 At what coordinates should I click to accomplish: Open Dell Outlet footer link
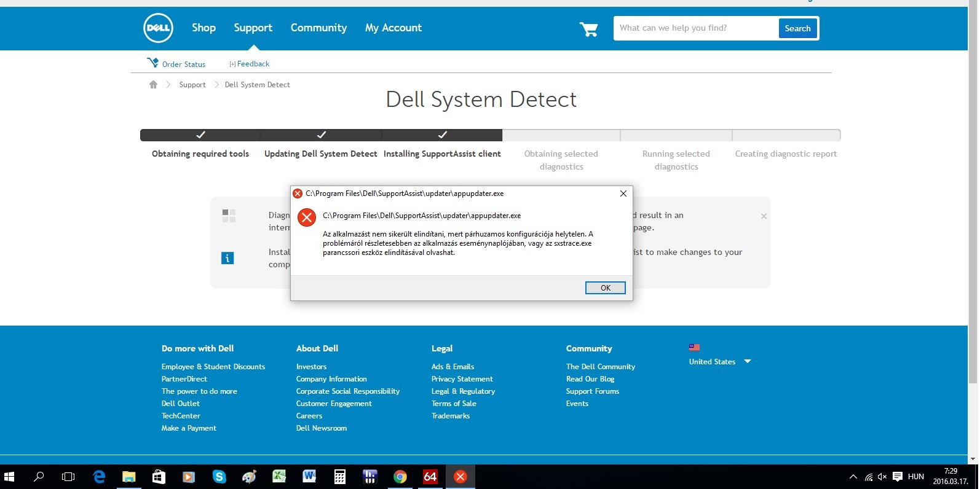tap(181, 404)
